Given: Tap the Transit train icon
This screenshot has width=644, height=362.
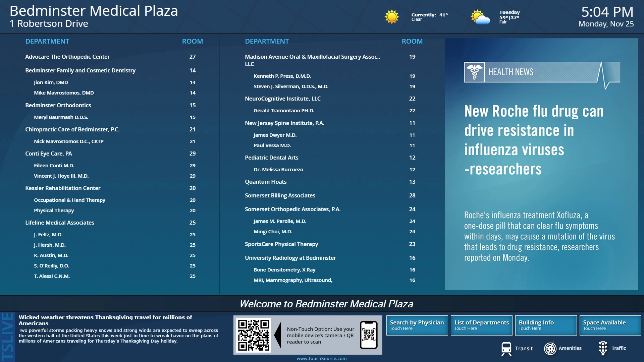Looking at the screenshot, I should pos(506,349).
